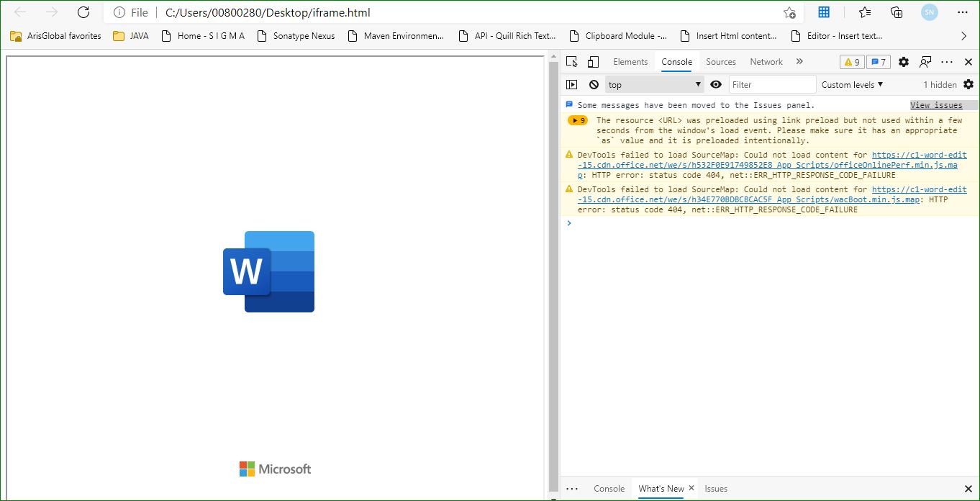Open the Insert Html content bookmark
The width and height of the screenshot is (980, 501).
(728, 35)
